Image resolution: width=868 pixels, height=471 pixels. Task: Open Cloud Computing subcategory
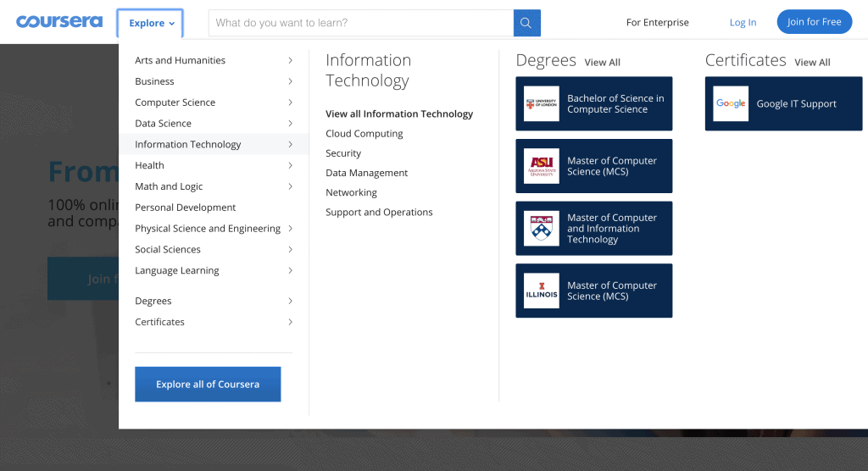pos(364,134)
